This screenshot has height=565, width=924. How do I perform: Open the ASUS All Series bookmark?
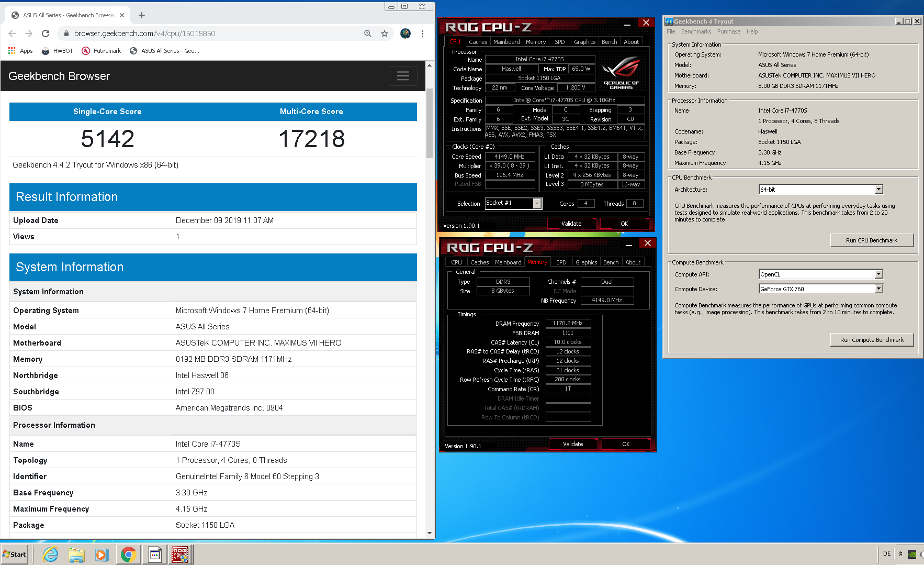pyautogui.click(x=164, y=51)
